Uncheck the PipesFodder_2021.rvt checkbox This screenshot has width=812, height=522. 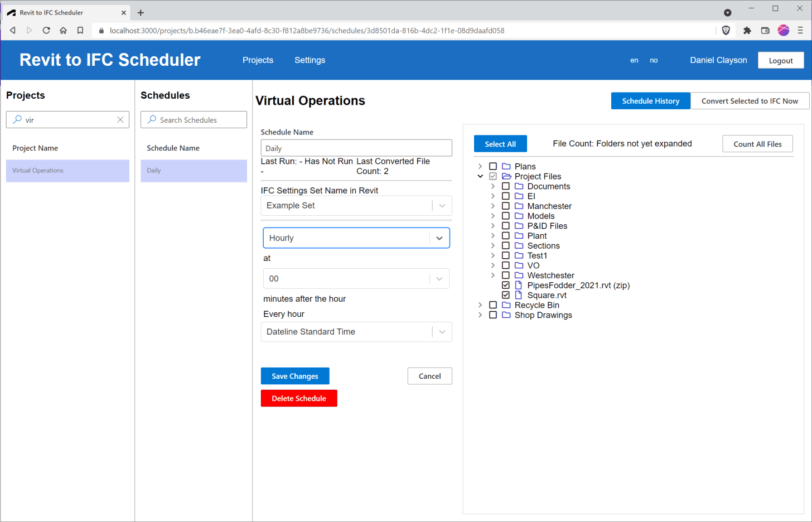tap(506, 285)
